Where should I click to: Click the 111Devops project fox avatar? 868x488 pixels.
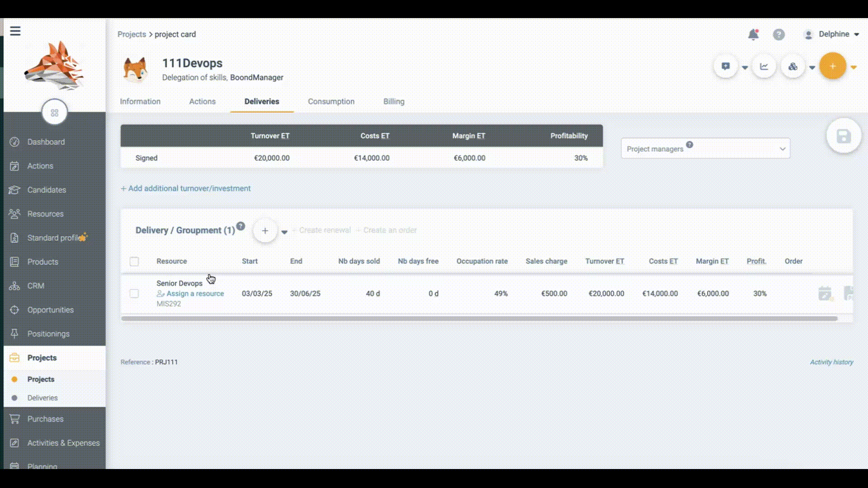click(135, 70)
